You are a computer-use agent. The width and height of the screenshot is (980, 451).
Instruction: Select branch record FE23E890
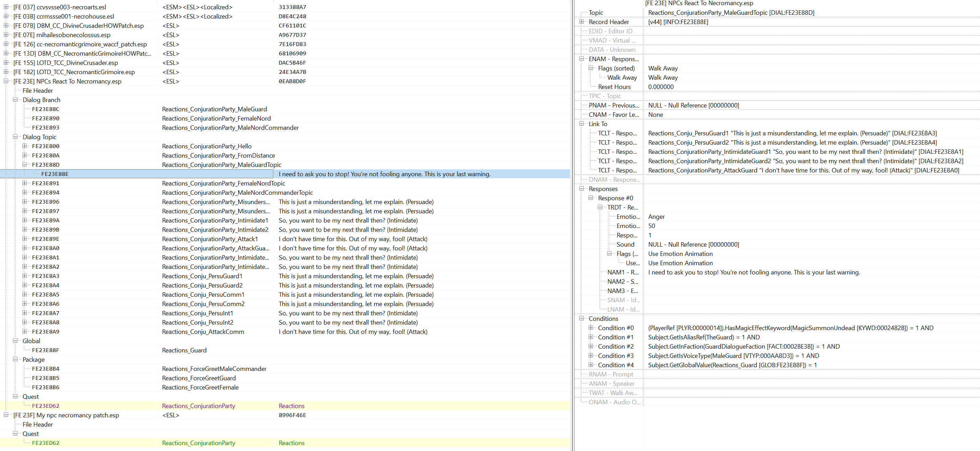point(46,119)
